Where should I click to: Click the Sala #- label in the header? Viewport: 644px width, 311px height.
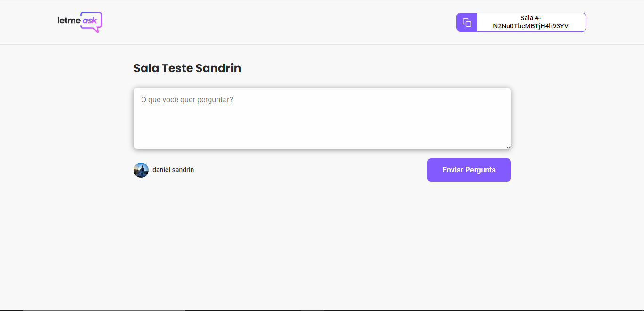point(530,18)
